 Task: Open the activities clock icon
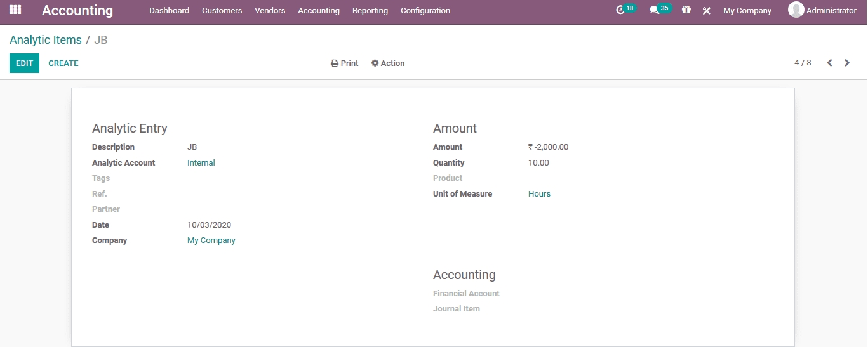pos(621,10)
